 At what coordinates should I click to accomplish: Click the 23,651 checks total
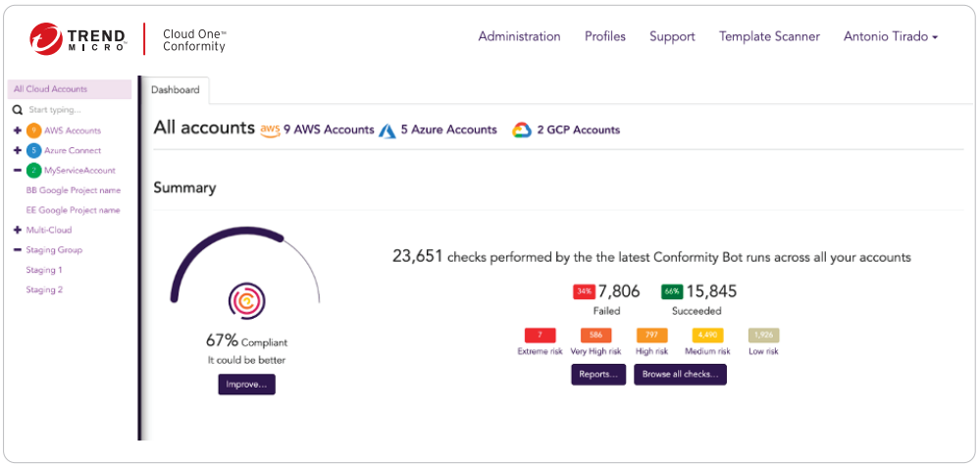point(418,256)
